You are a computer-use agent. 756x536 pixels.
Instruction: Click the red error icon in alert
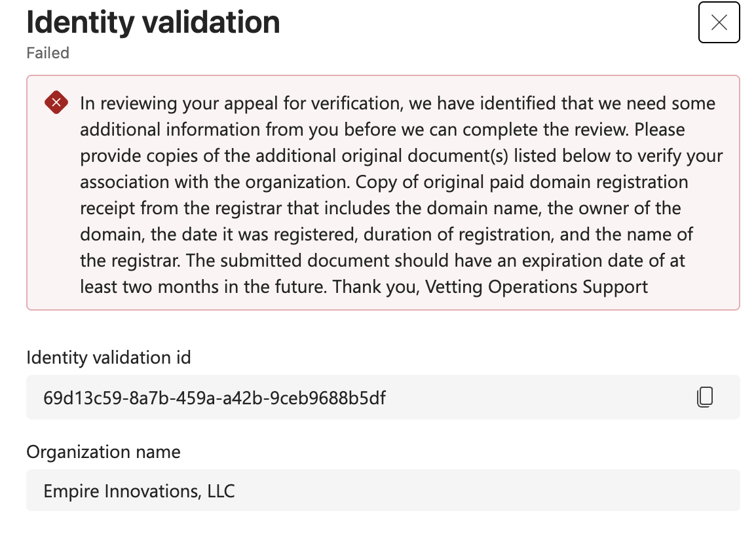pyautogui.click(x=56, y=102)
